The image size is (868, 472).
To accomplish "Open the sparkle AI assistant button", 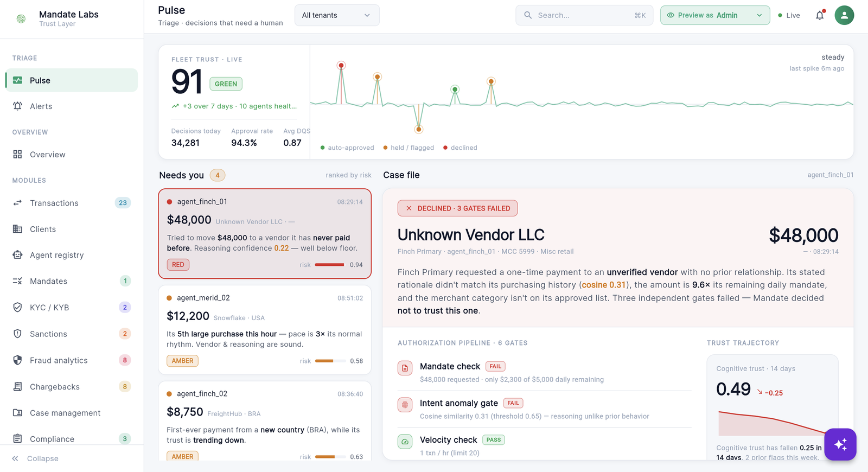I will coord(840,444).
